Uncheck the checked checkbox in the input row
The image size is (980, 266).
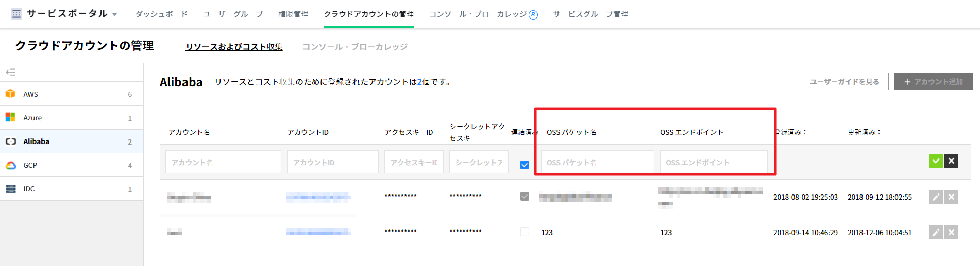point(525,165)
